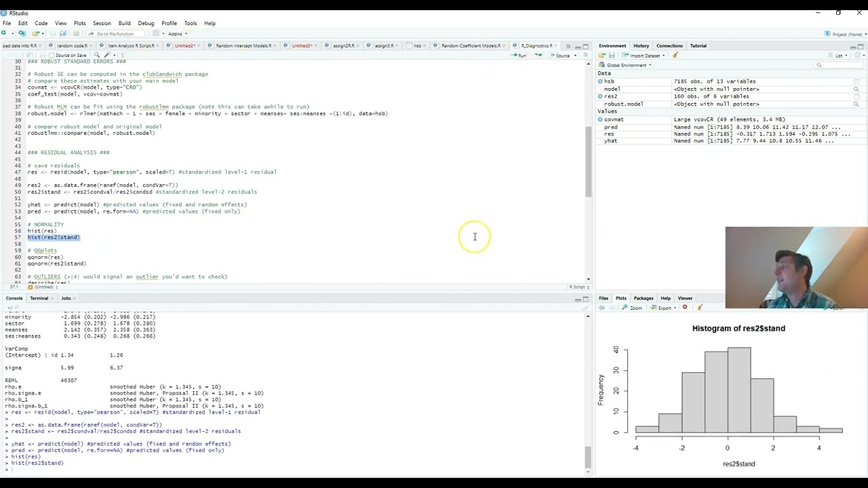View the hsb data table icon

pyautogui.click(x=856, y=81)
